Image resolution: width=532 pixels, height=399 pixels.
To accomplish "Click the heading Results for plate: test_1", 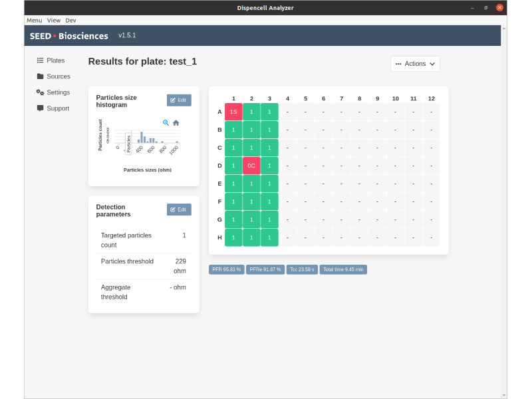I will point(142,61).
